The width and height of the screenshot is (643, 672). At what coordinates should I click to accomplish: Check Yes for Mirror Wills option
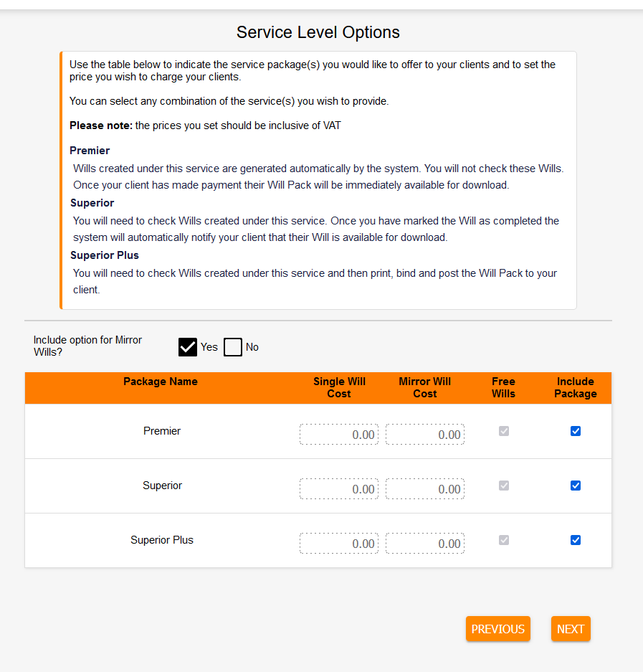[188, 347]
